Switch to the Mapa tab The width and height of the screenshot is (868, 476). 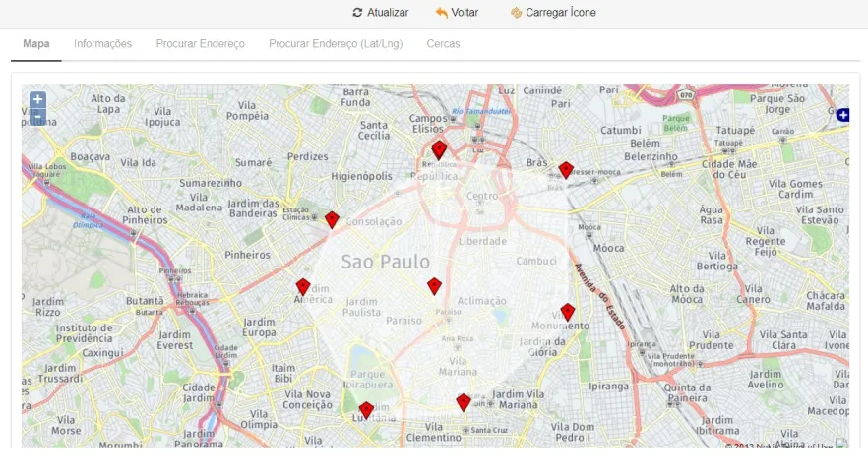point(36,44)
